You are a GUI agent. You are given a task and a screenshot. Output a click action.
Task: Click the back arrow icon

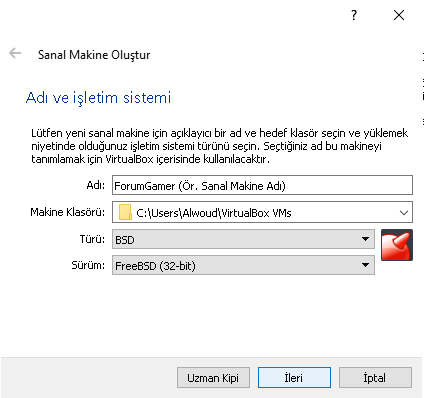pos(15,53)
